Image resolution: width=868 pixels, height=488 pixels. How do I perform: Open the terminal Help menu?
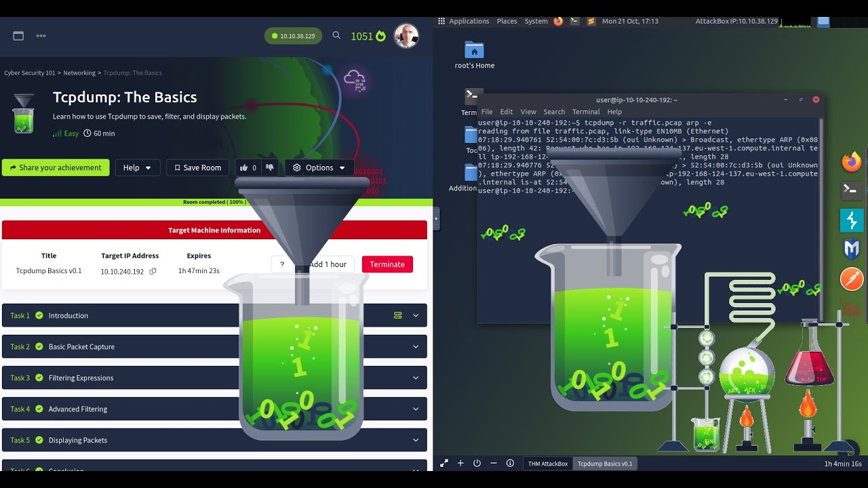pos(614,112)
